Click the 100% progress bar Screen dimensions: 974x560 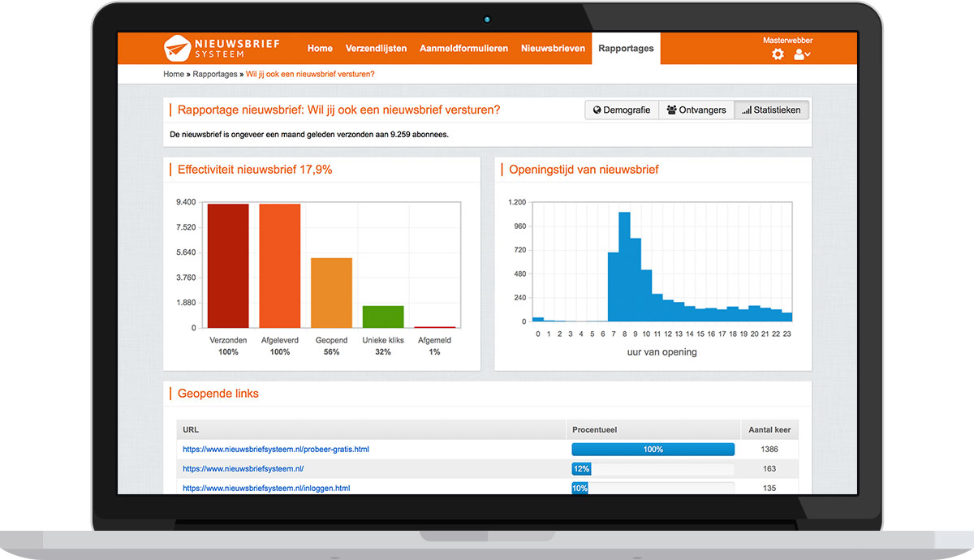tap(653, 449)
